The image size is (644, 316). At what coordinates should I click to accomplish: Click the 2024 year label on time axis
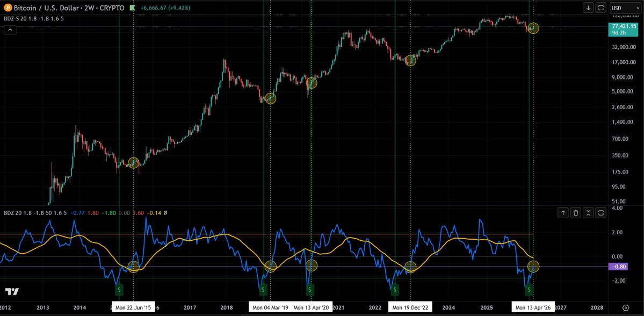pyautogui.click(x=449, y=307)
